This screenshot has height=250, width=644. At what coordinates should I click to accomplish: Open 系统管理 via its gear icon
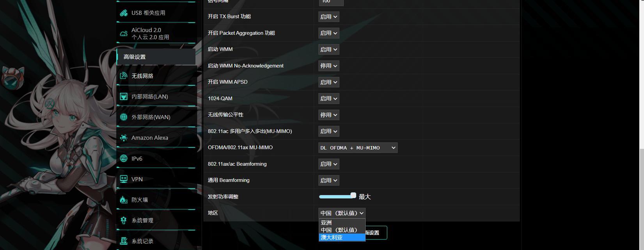tap(124, 220)
